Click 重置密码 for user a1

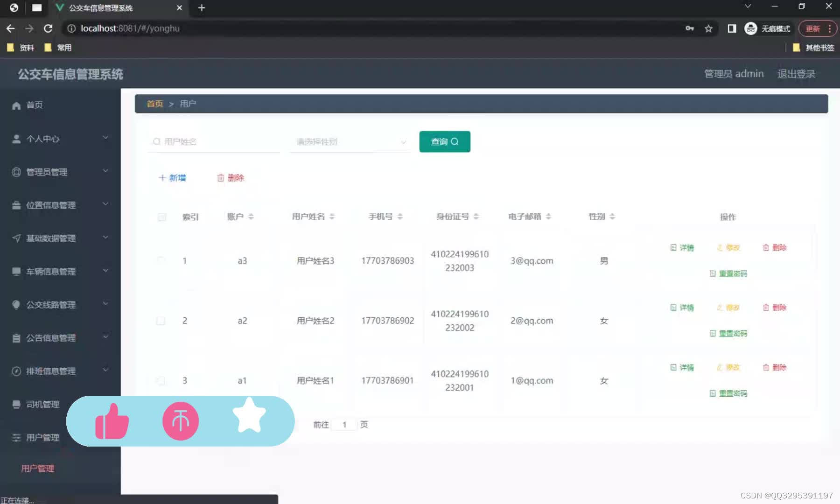tap(728, 393)
